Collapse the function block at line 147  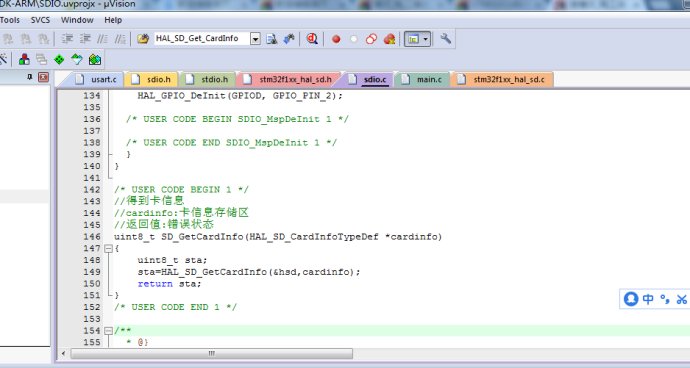coord(108,248)
